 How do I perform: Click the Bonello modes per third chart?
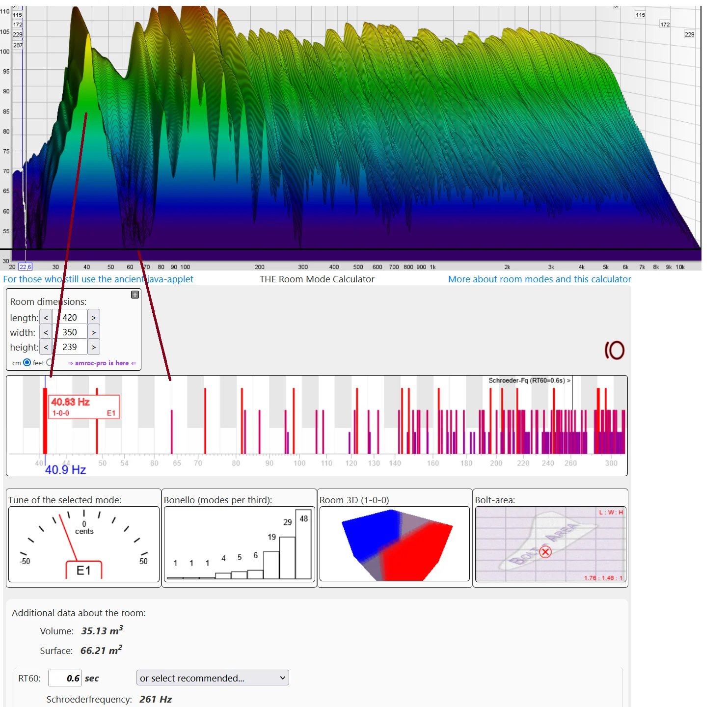[x=239, y=544]
